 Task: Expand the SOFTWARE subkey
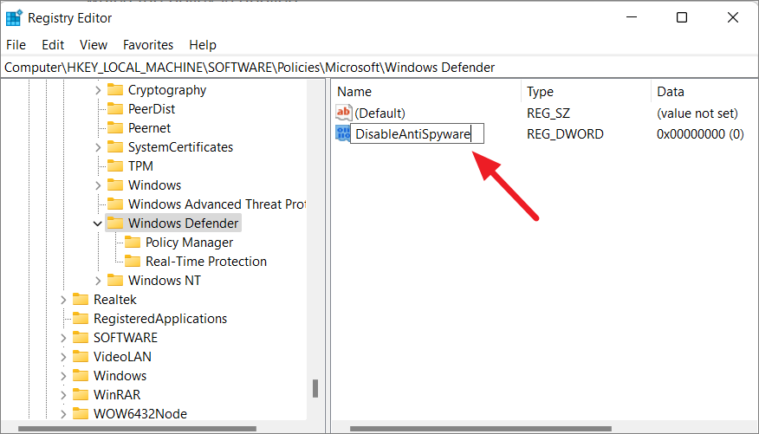[x=63, y=338]
